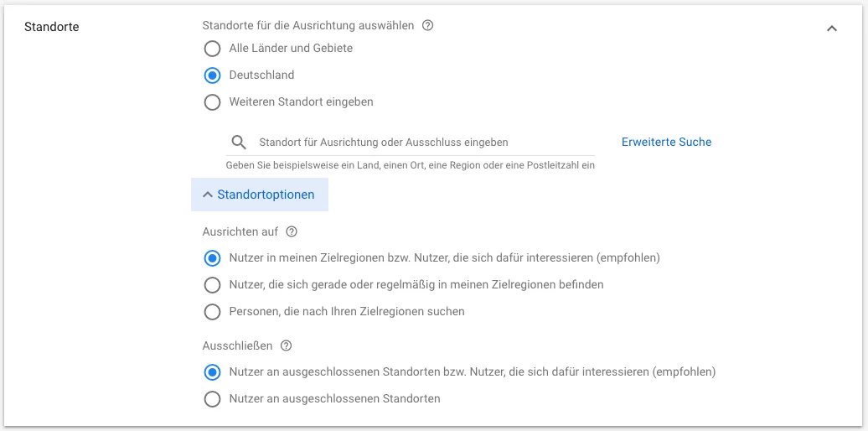868x431 pixels.
Task: Choose Personen, die nach Ihren Zielregionen suchen
Action: (x=212, y=312)
